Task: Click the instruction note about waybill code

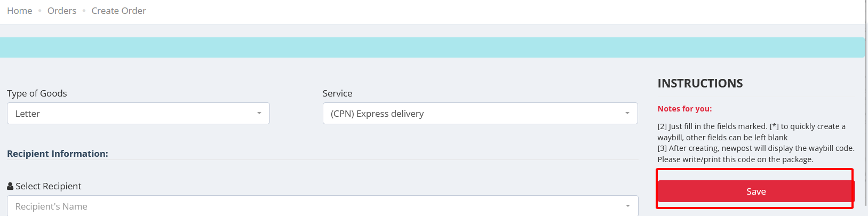Action: [x=756, y=154]
